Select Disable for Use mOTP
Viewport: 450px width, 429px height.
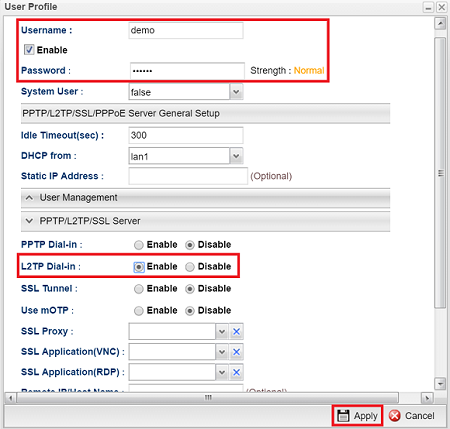pyautogui.click(x=190, y=311)
